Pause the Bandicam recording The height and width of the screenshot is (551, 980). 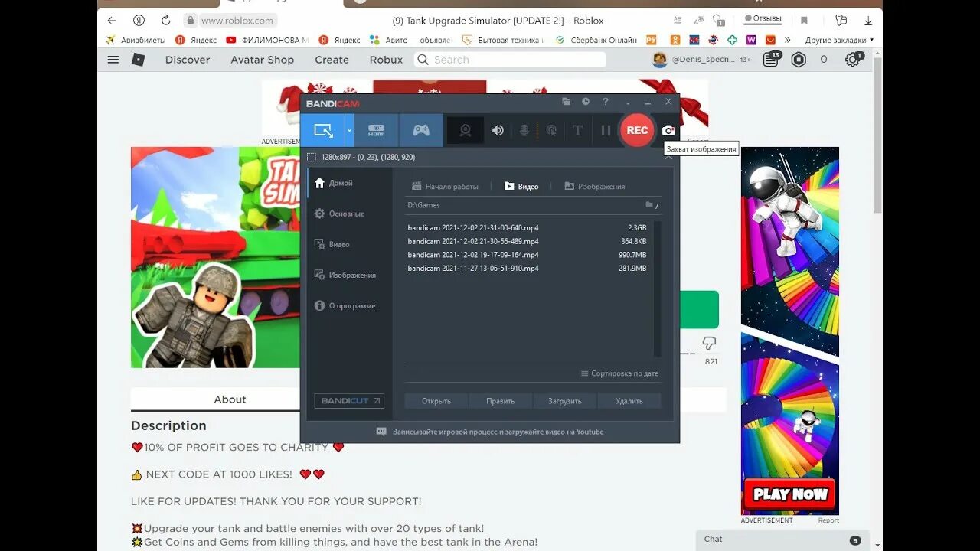(606, 130)
